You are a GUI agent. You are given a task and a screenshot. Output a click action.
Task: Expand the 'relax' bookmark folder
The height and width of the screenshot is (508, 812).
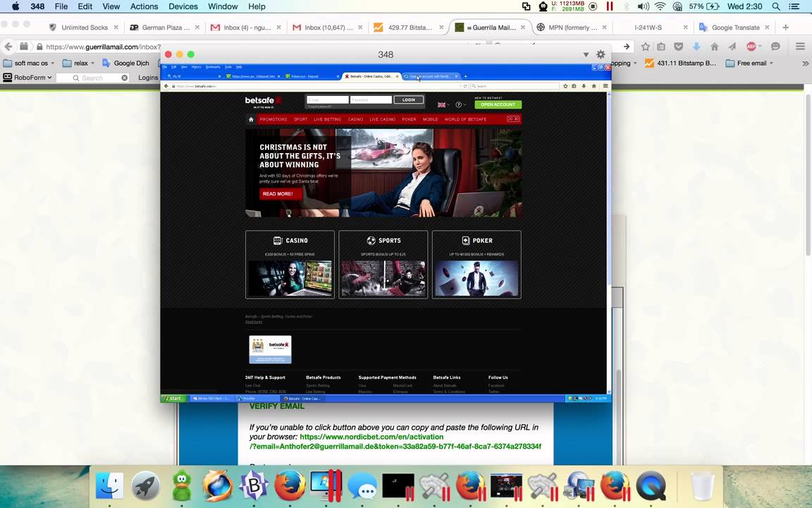click(x=78, y=64)
